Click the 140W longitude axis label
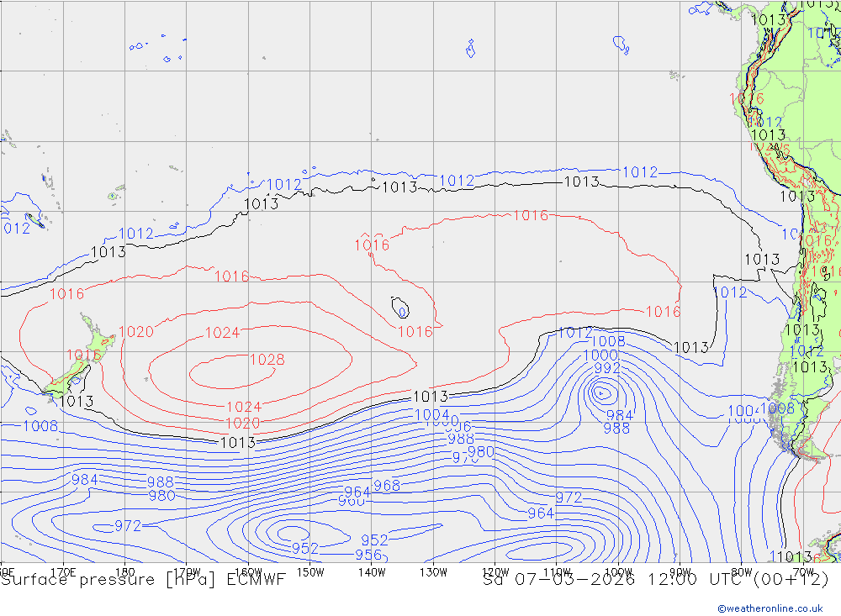The height and width of the screenshot is (616, 841). [x=372, y=572]
